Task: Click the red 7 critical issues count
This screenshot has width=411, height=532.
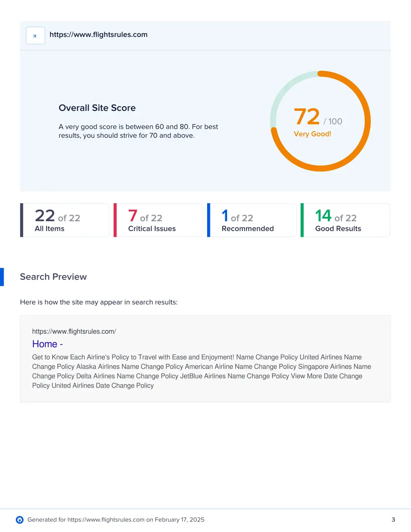Action: coord(133,216)
